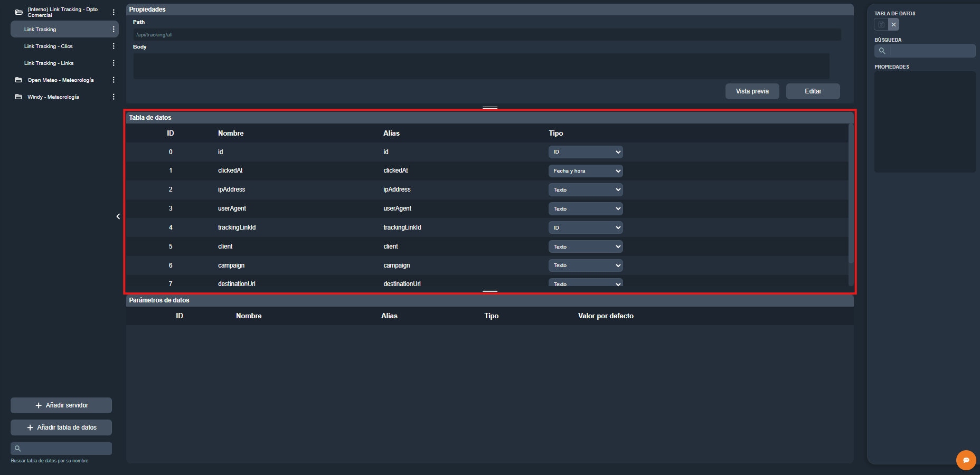
Task: Open the three-dot menu for Link Tracking - Clics
Action: coord(114,46)
